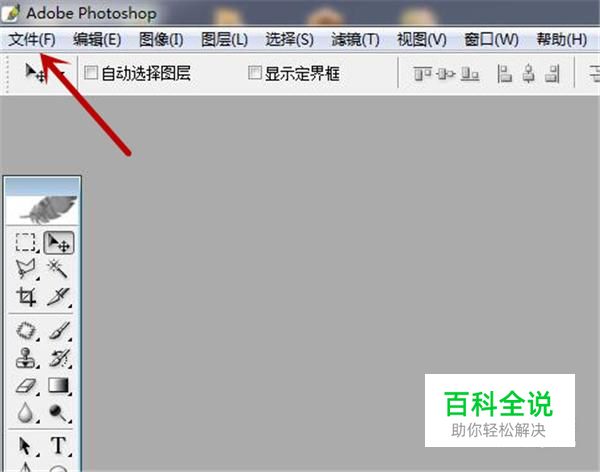Enable the 自动选择图层 checkbox

(91, 72)
